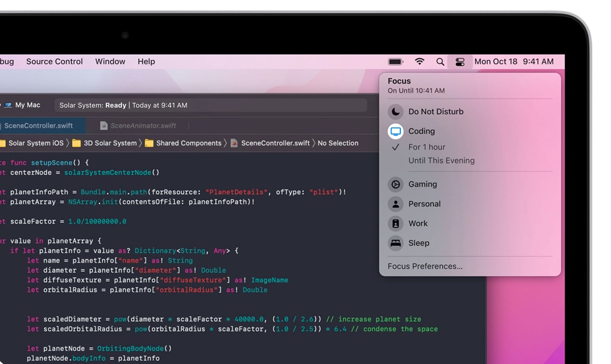Click Shared Components in the jump bar
This screenshot has height=364, width=611.
[x=188, y=143]
